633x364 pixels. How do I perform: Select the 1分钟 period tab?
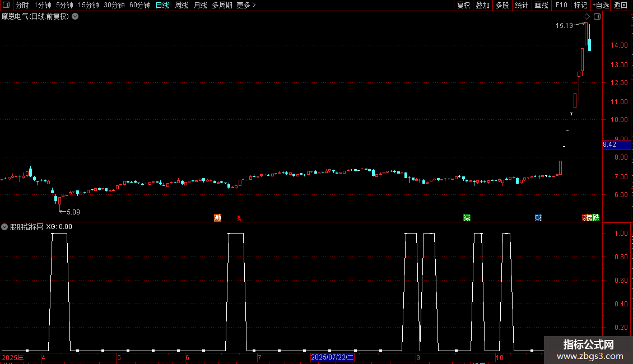click(x=43, y=5)
